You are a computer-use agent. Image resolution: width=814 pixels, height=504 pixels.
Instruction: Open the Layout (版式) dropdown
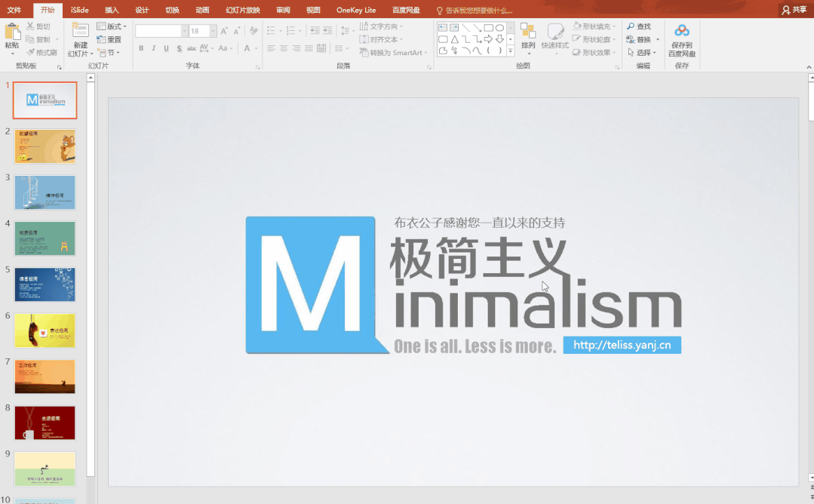pos(112,26)
